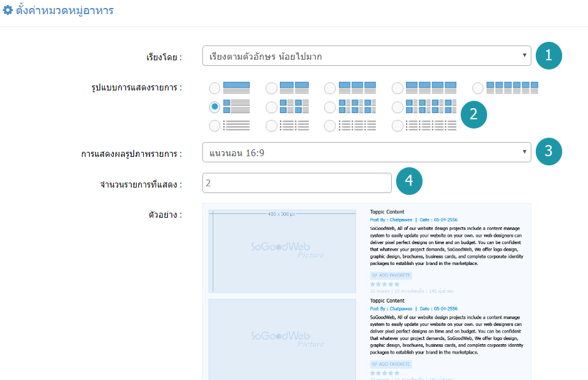This screenshot has height=380, width=588.
Task: Select single-column image-left layout radio
Action: click(215, 107)
